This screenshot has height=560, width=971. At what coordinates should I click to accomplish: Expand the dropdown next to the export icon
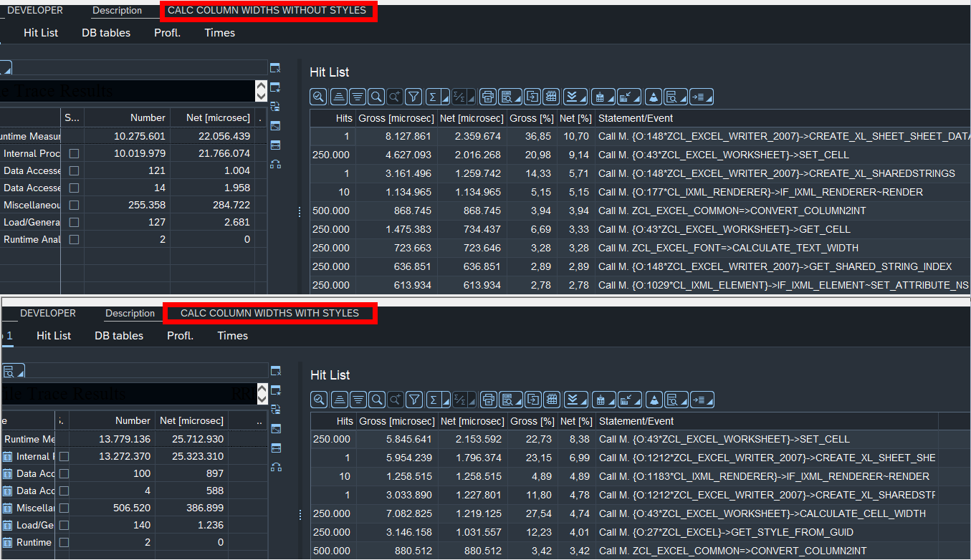[x=518, y=99]
